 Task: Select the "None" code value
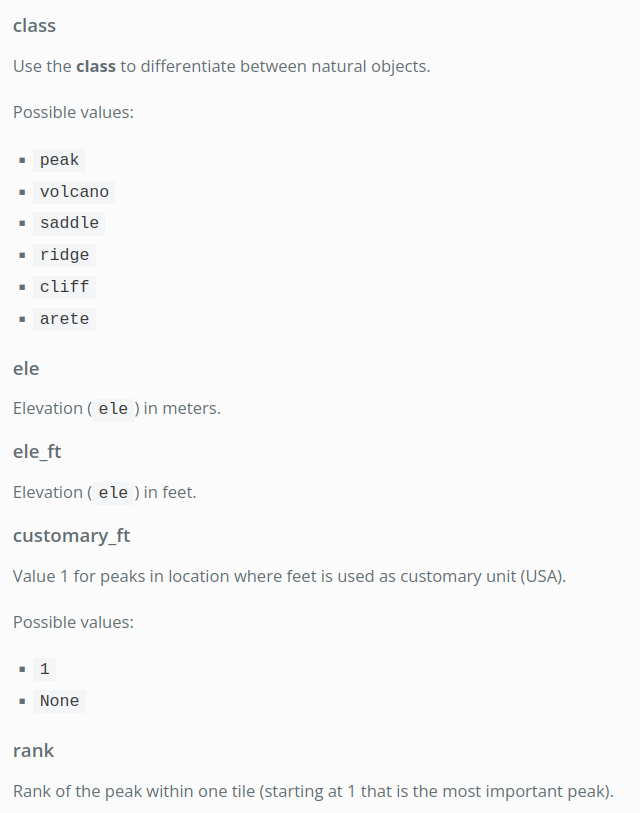pyautogui.click(x=59, y=701)
